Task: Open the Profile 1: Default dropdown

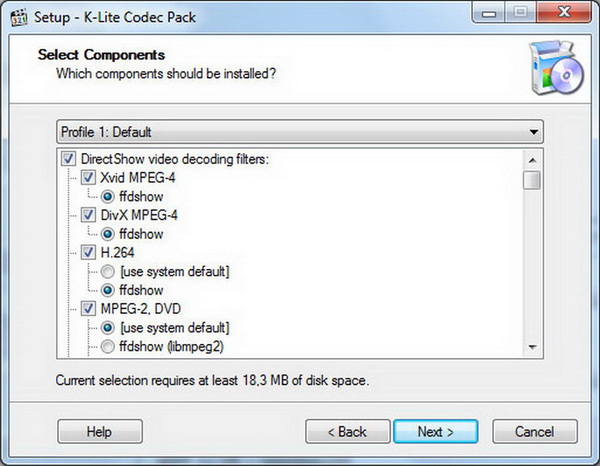Action: tap(299, 132)
